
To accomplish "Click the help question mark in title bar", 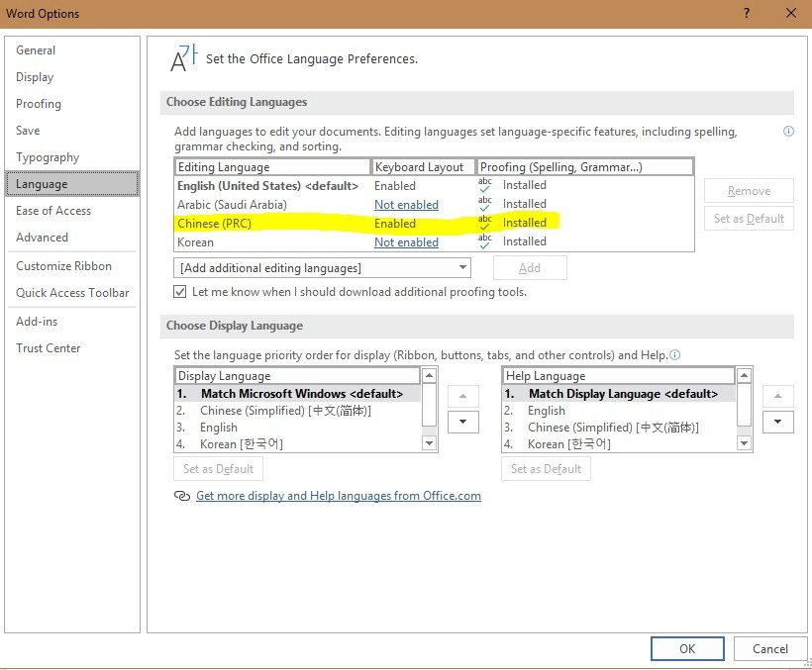I will (x=747, y=13).
